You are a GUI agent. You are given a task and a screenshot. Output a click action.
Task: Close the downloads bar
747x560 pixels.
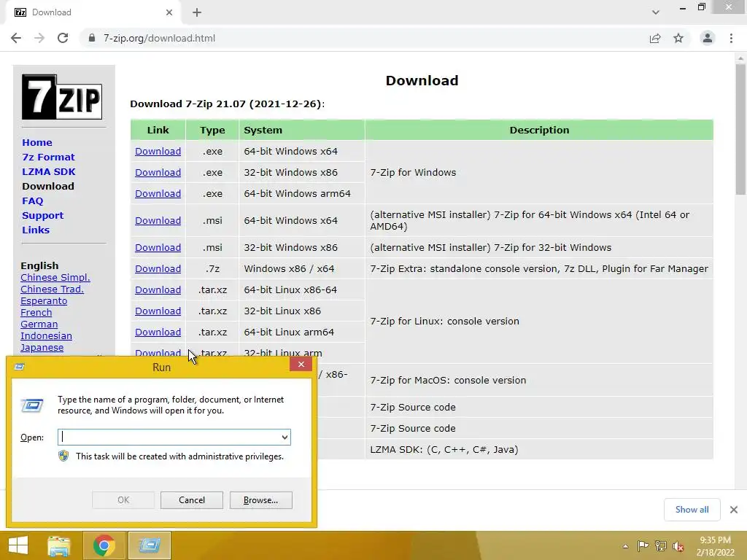(x=734, y=510)
